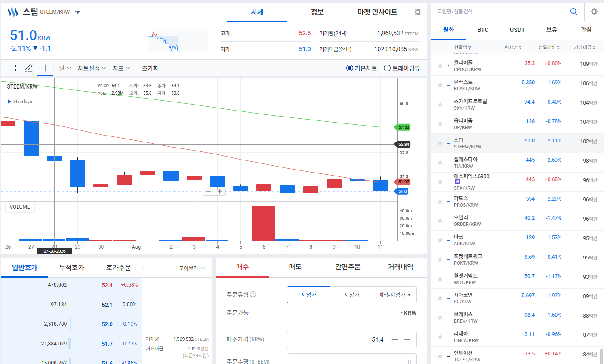
Task: Open the coin list settings gear
Action: [x=594, y=12]
